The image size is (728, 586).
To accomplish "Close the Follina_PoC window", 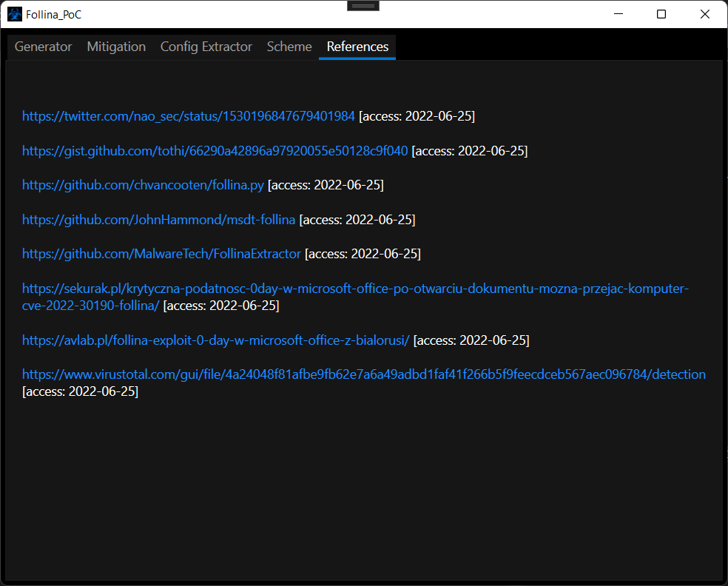I will click(x=705, y=14).
